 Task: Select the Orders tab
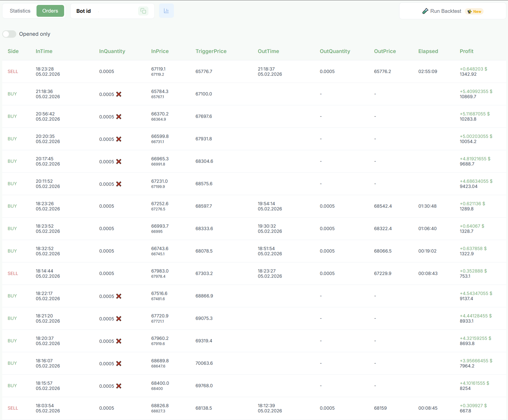tap(50, 11)
